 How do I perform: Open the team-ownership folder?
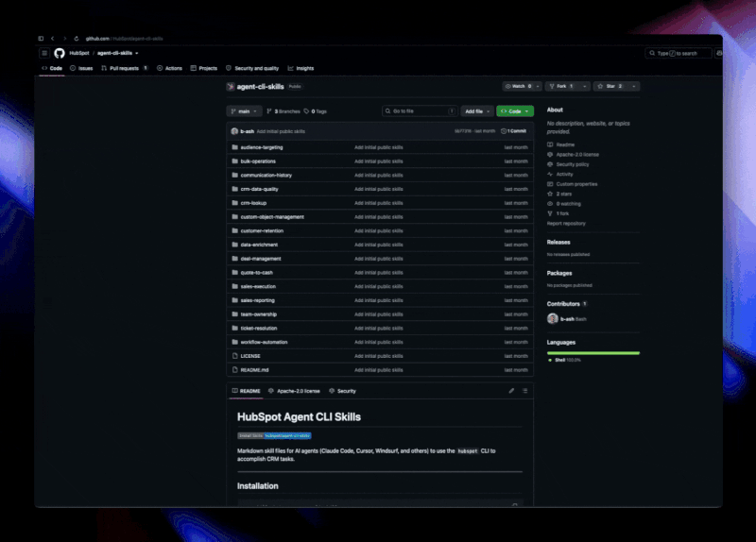(258, 314)
